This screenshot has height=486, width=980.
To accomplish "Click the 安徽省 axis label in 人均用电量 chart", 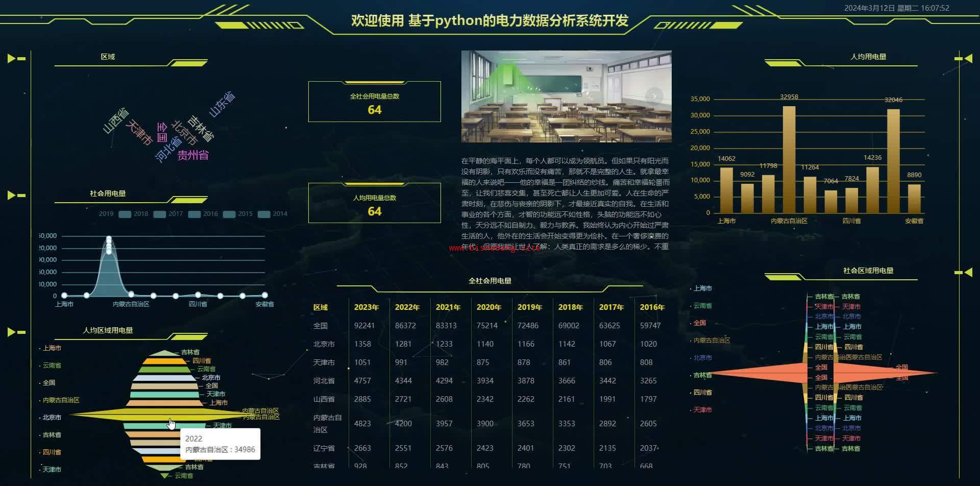I will tap(914, 221).
